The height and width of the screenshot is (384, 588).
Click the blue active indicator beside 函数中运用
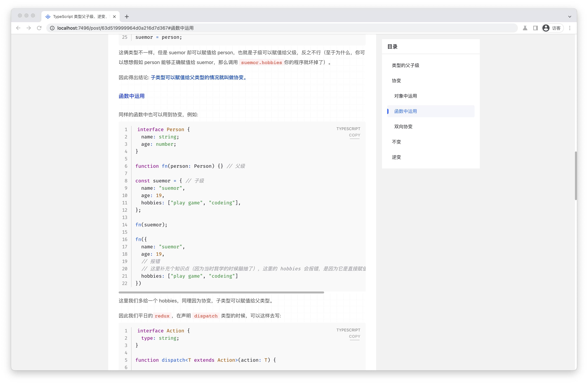388,111
